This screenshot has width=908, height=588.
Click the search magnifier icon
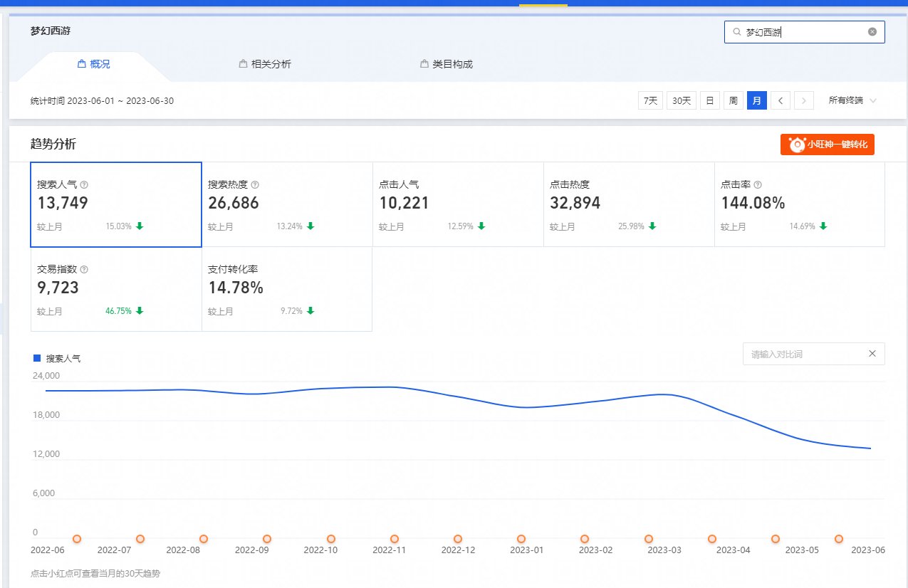[736, 32]
